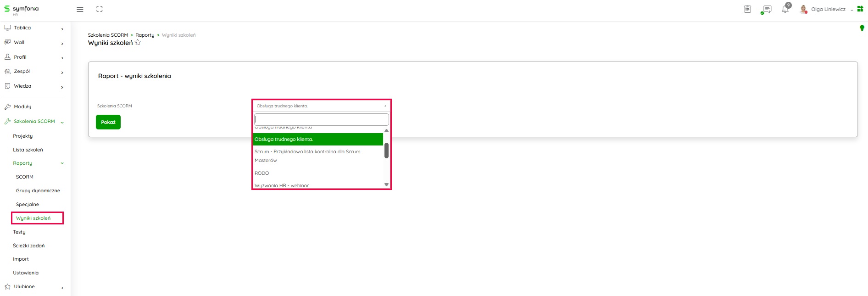Focus the dropdown search text field

pos(321,119)
